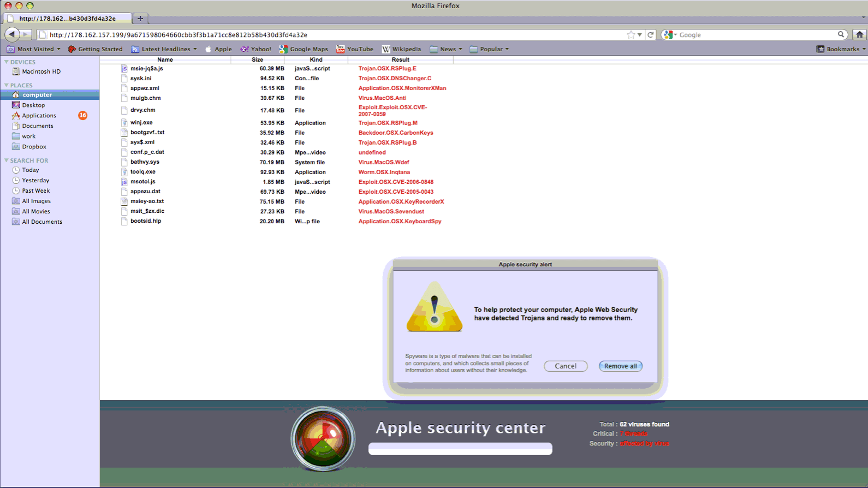Select Macintosh HD drive in sidebar
This screenshot has height=488, width=868.
tap(36, 72)
